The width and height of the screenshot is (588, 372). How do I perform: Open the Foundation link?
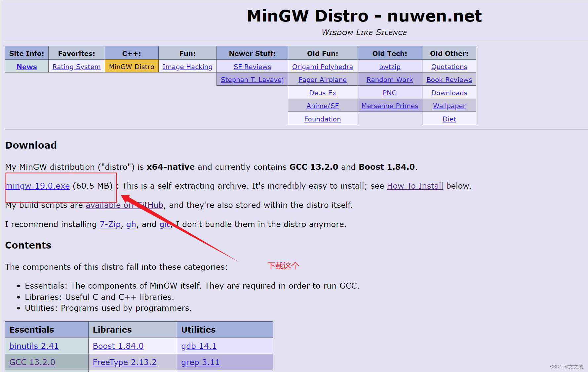(x=323, y=119)
